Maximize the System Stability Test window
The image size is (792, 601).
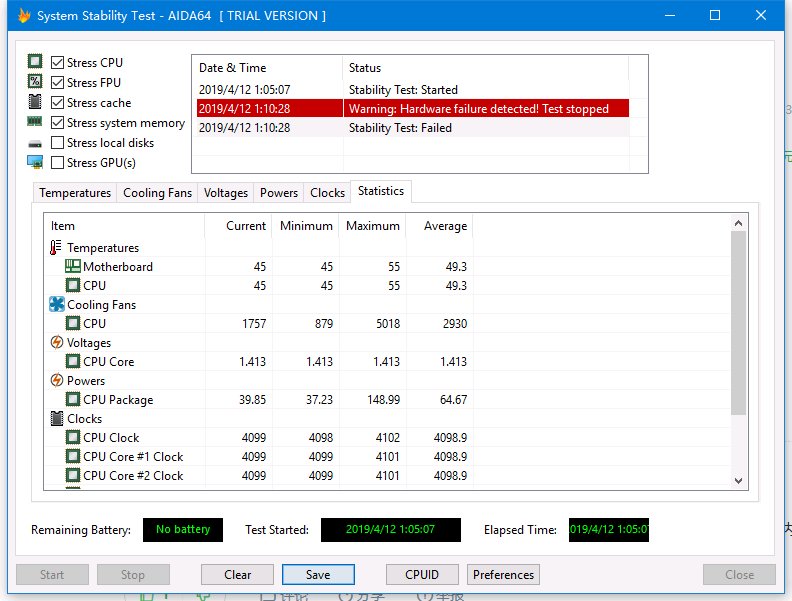(715, 15)
